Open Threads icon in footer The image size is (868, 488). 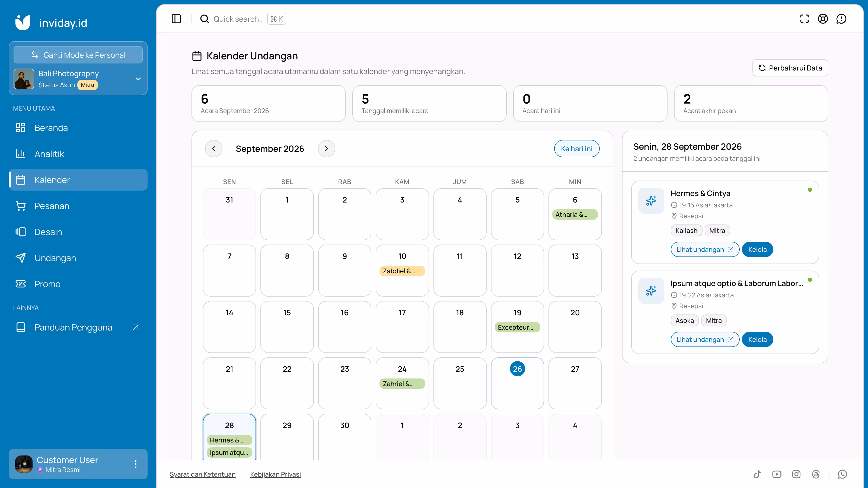click(816, 474)
